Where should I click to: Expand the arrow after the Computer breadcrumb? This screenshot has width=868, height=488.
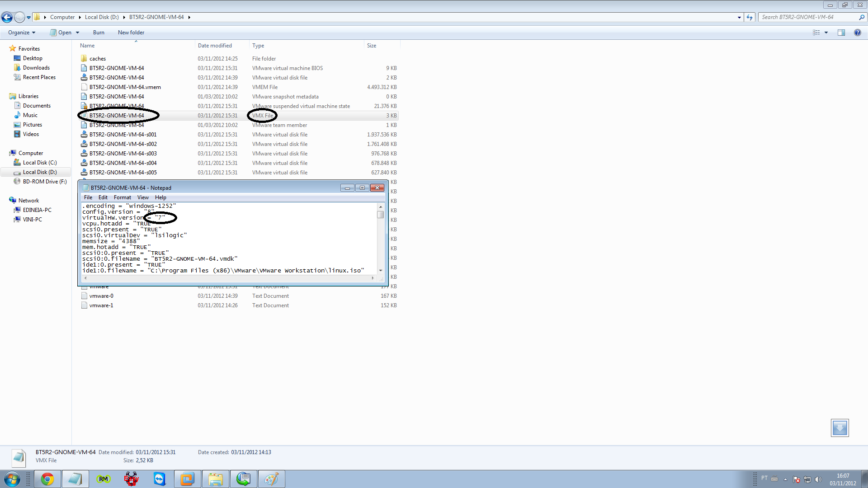pos(80,17)
